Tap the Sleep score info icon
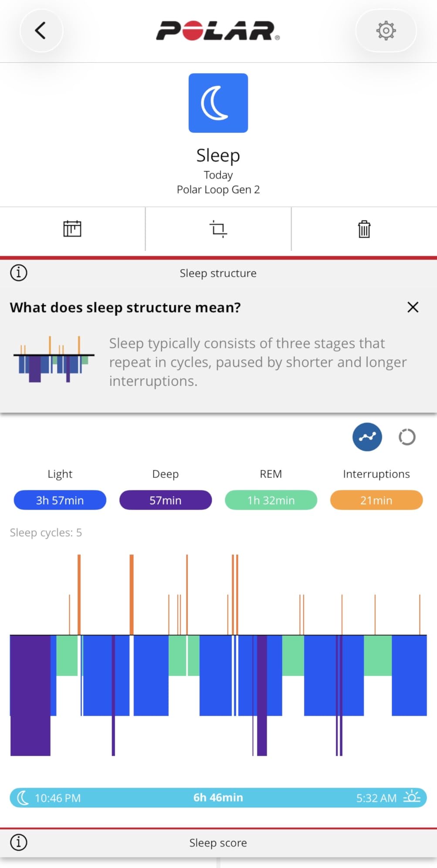437x868 pixels. (19, 842)
